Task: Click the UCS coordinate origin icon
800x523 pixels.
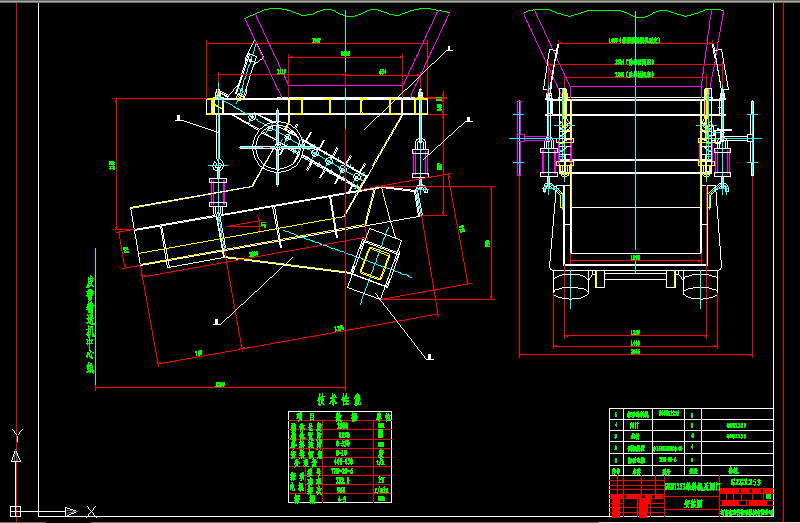Action: (x=14, y=510)
